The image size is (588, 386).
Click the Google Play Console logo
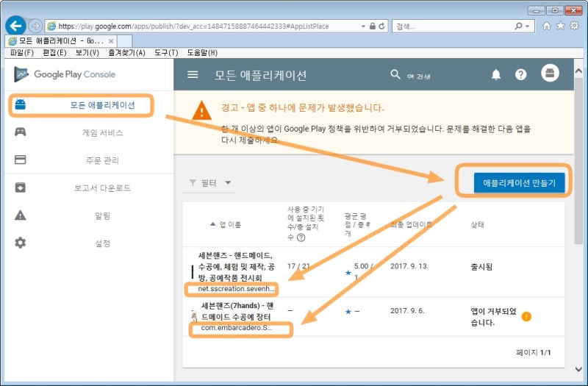[x=65, y=74]
